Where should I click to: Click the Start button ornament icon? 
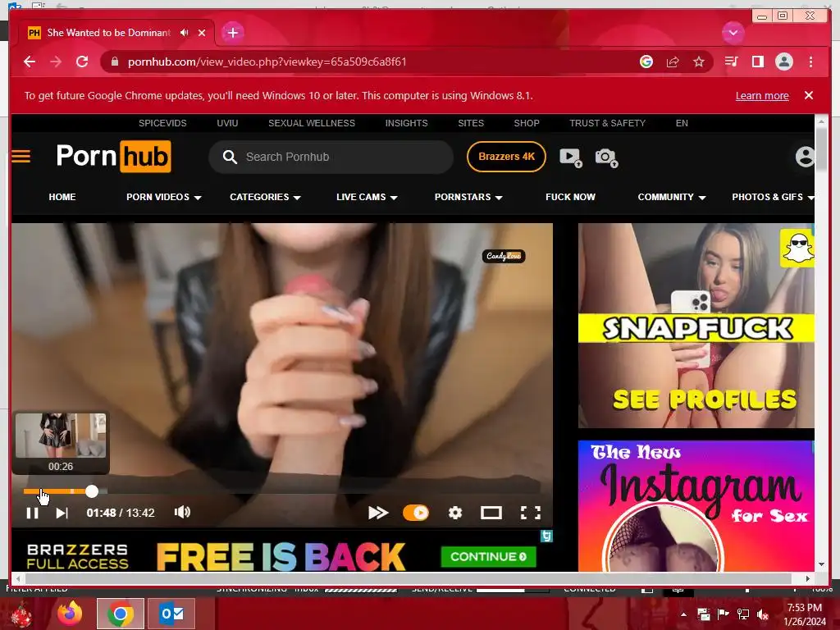click(x=21, y=614)
